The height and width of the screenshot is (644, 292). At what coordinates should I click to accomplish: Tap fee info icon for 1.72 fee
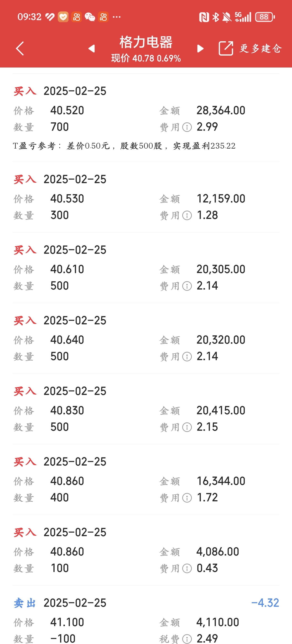[x=187, y=498]
